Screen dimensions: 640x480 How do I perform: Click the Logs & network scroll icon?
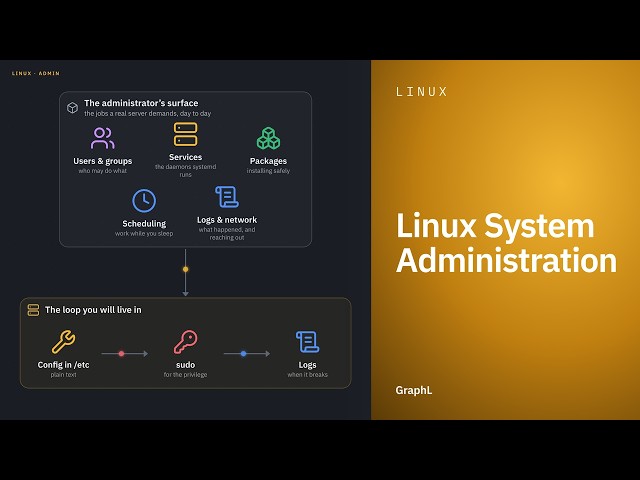227,197
